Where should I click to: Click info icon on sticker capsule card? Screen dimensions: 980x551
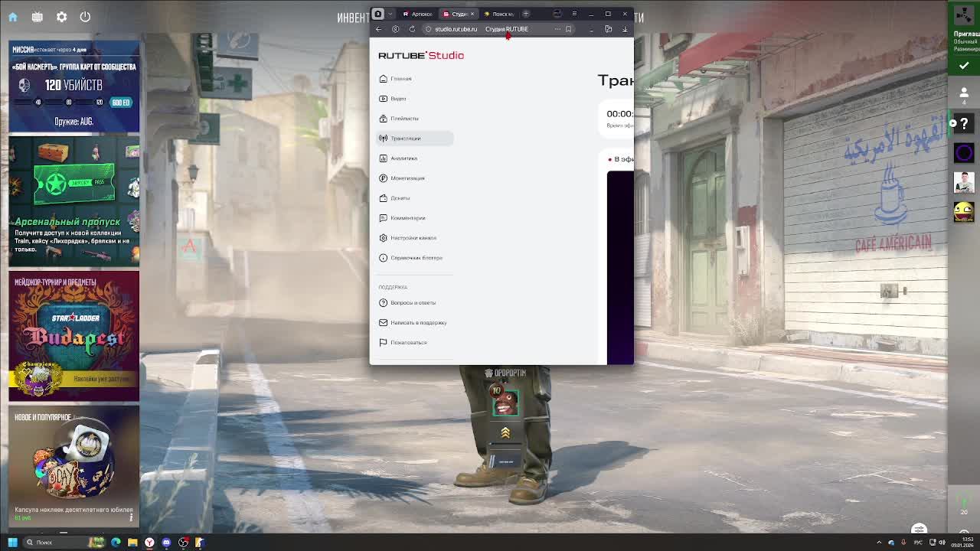coord(131,517)
